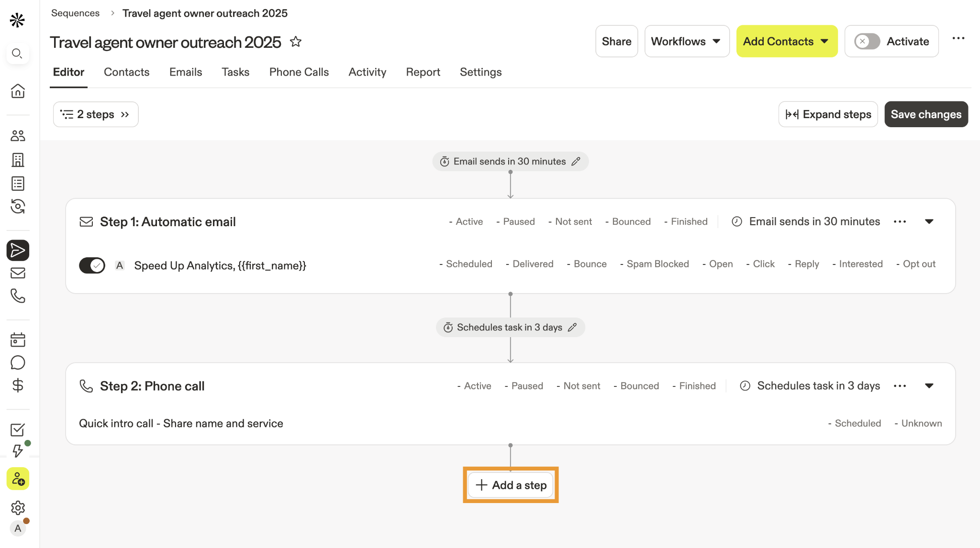This screenshot has height=548, width=980.
Task: Collapse Step 2 Phone call arrow
Action: 929,386
